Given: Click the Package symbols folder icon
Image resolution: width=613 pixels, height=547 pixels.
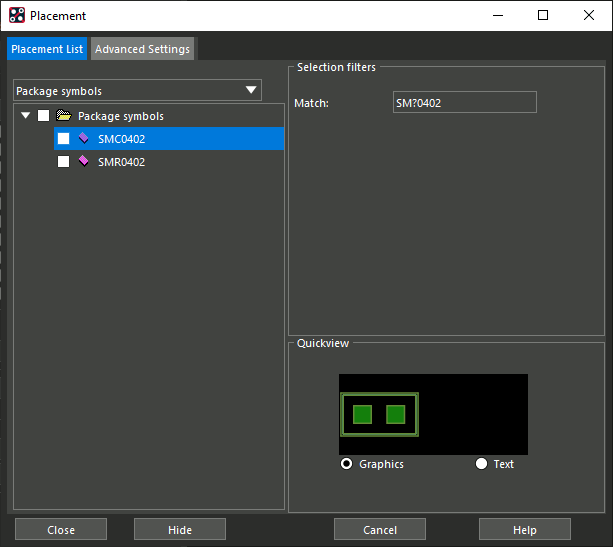Looking at the screenshot, I should (64, 116).
